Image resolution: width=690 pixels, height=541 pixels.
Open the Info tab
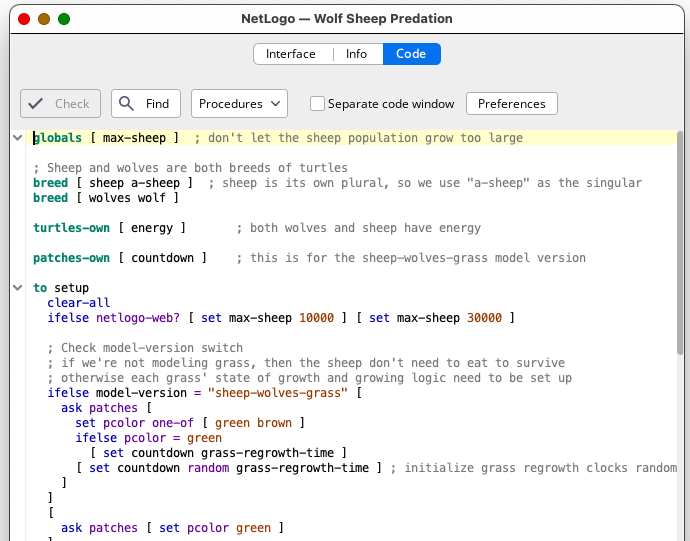tap(356, 54)
